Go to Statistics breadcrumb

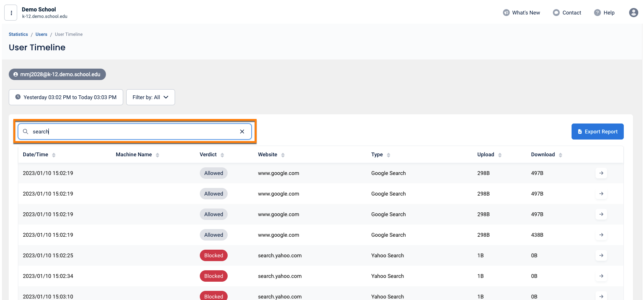click(x=18, y=34)
